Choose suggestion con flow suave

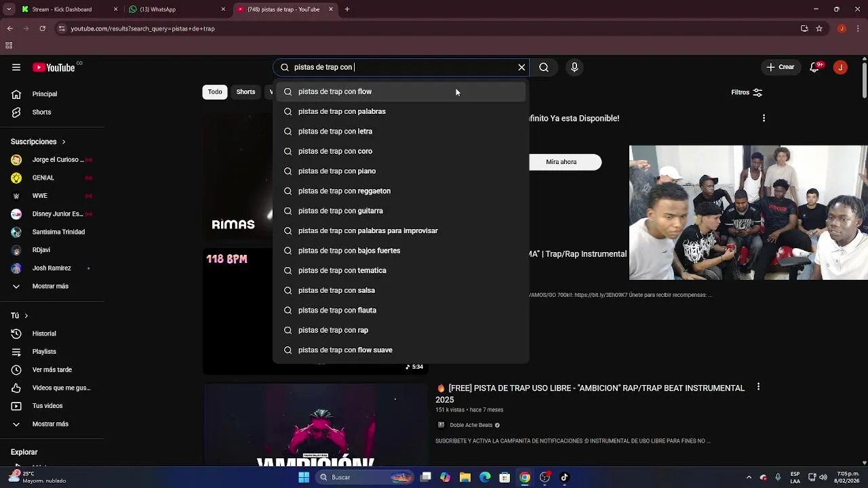pyautogui.click(x=400, y=350)
